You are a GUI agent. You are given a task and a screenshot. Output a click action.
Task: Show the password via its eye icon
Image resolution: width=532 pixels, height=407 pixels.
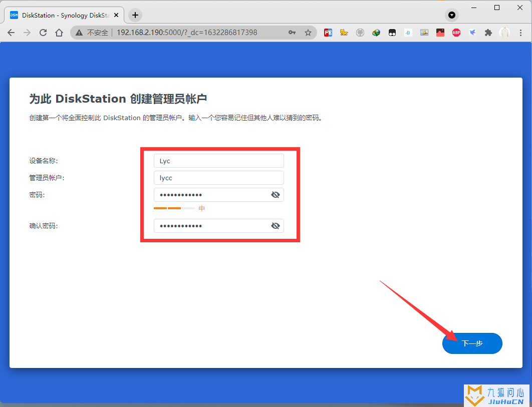(275, 195)
